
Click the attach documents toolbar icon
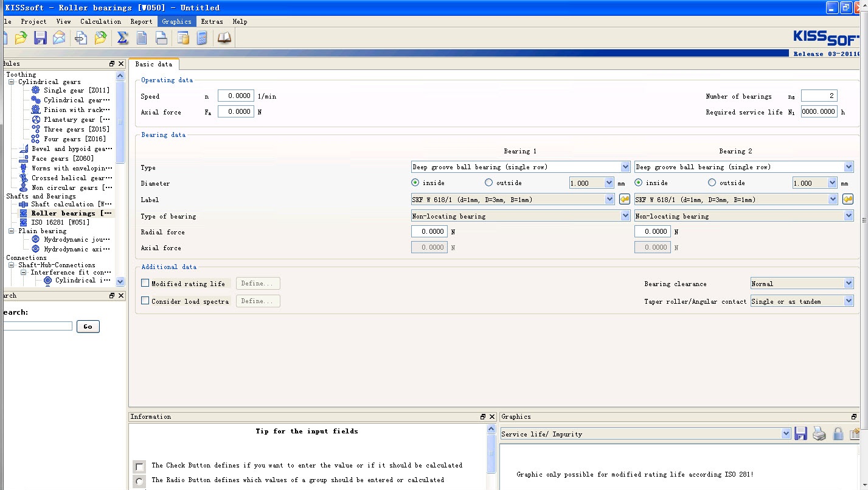[81, 38]
